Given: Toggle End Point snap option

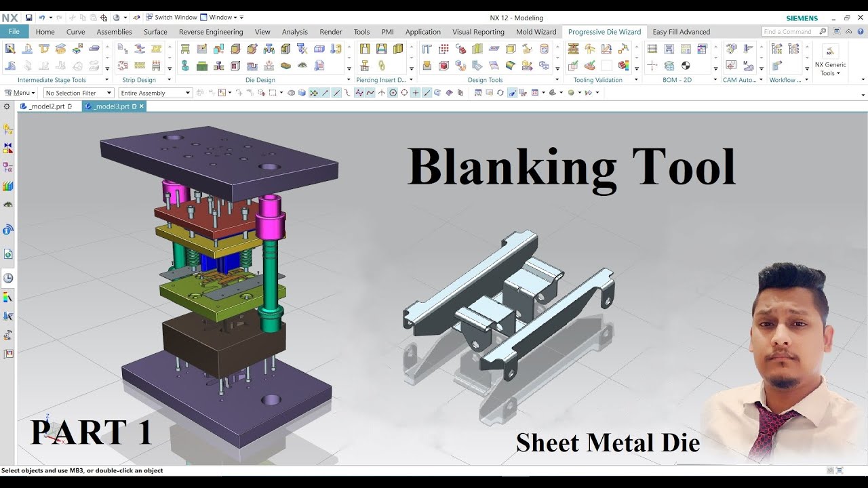Looking at the screenshot, I should [324, 93].
